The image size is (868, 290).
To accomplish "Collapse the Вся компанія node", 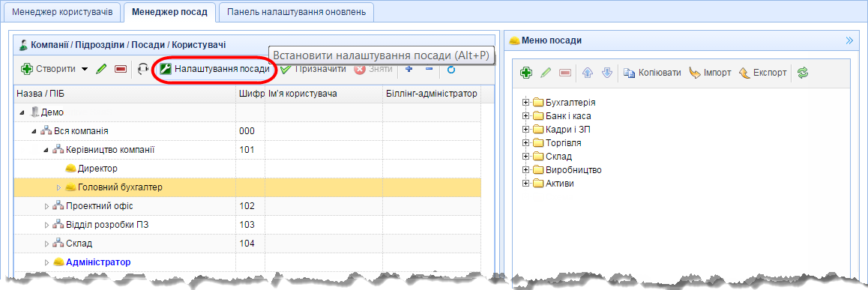I will [x=34, y=131].
